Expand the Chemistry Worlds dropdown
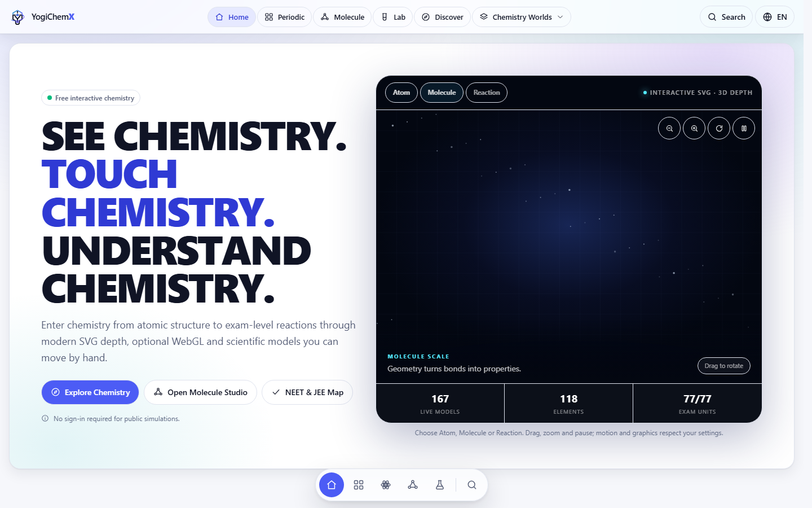The width and height of the screenshot is (812, 508). [x=522, y=17]
